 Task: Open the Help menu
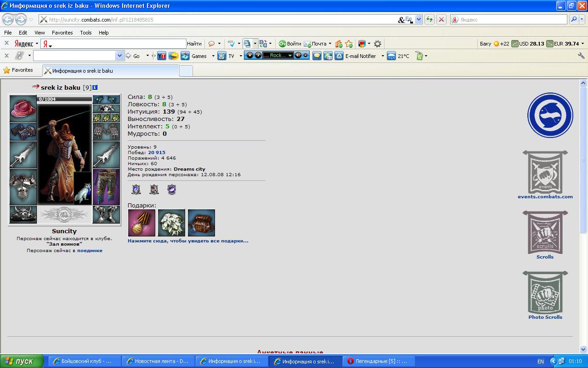[104, 33]
